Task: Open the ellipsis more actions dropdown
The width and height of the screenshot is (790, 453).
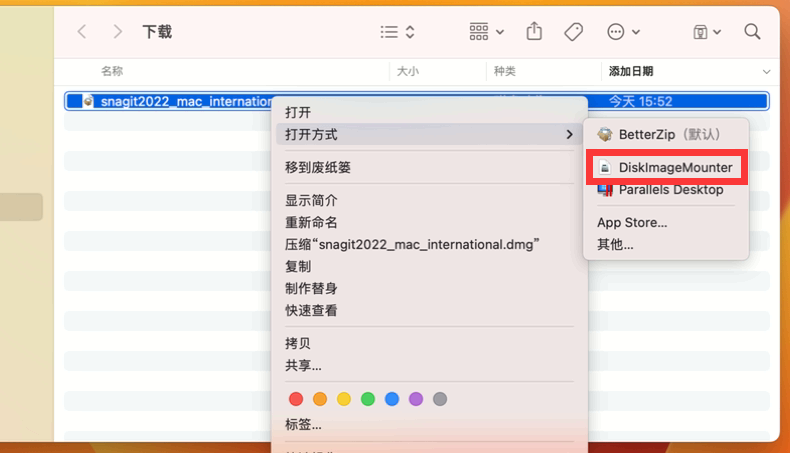Action: [623, 32]
